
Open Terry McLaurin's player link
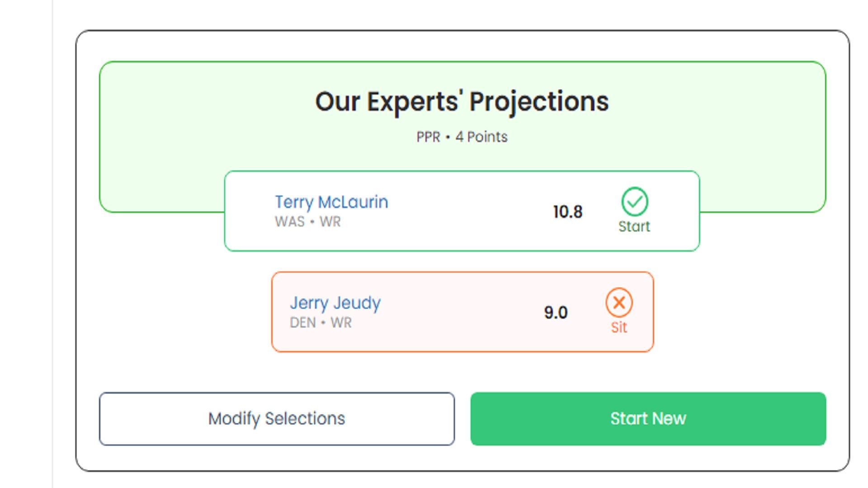[x=331, y=202]
